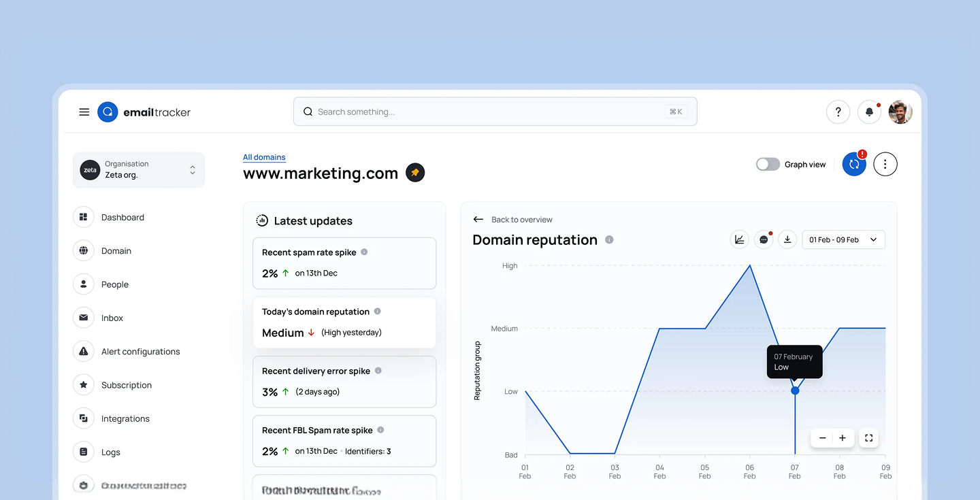Zoom in the chart with plus button
The image size is (980, 500).
click(x=843, y=438)
